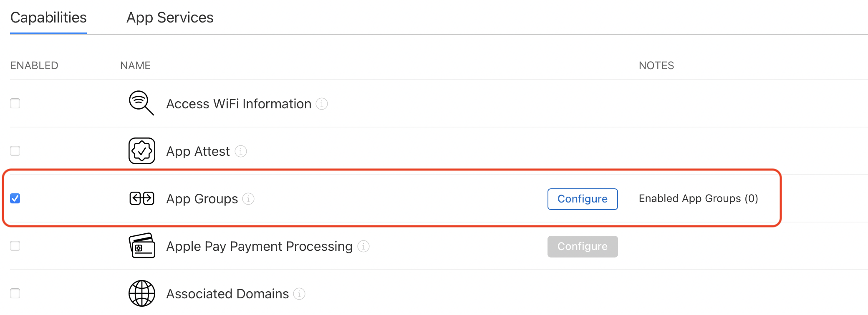The image size is (868, 315).
Task: Click the Apple Pay Payment Processing card icon
Action: [142, 246]
